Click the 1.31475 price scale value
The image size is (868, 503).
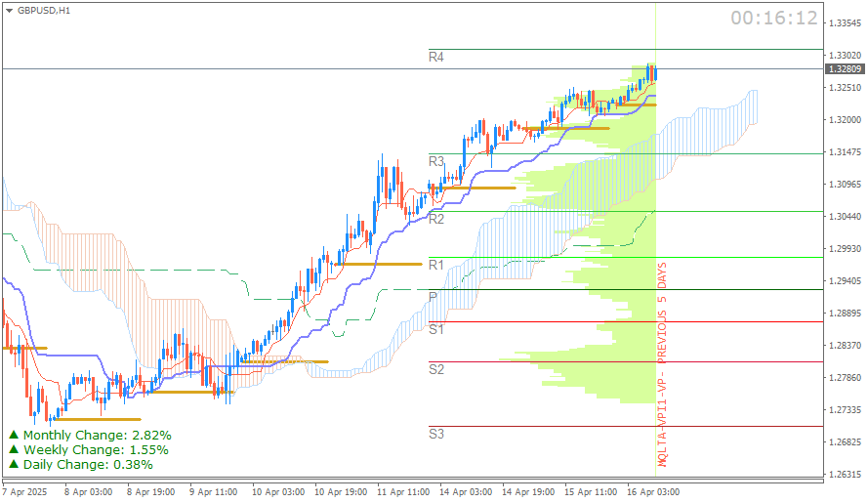[845, 151]
